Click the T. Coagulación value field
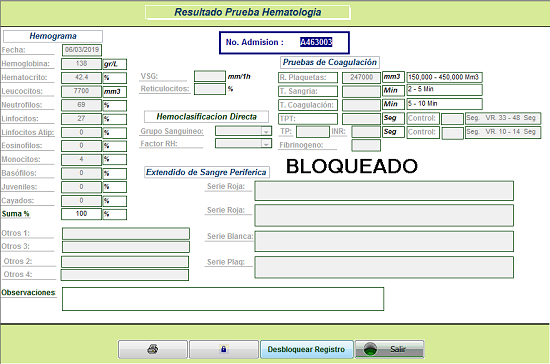Viewport: 550px width, 364px height. point(361,105)
